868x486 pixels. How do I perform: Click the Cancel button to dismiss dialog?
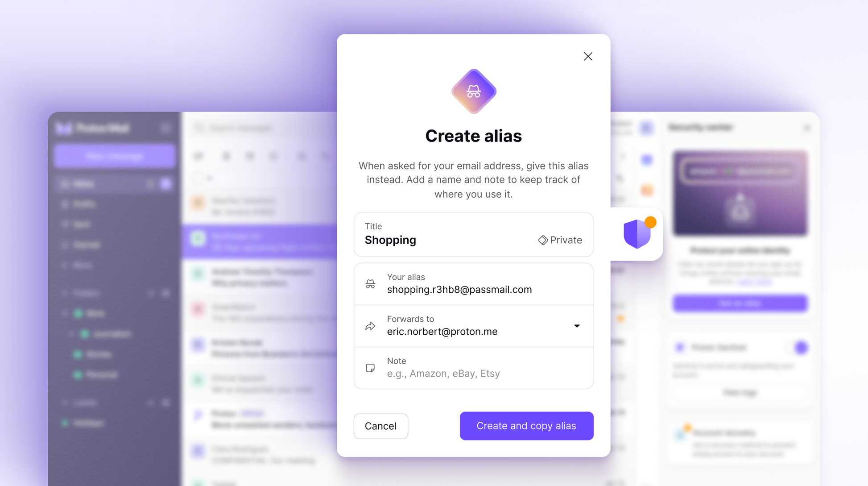pos(380,426)
